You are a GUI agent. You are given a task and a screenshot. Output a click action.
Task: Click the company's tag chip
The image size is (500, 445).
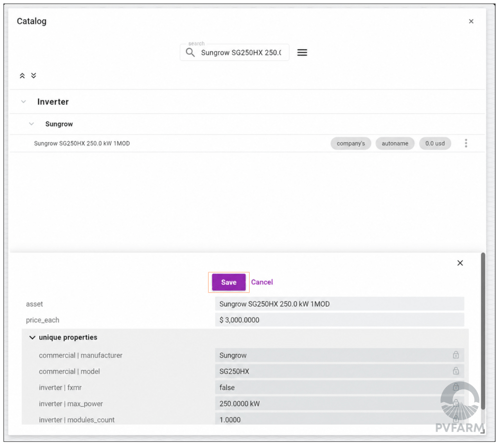click(351, 143)
